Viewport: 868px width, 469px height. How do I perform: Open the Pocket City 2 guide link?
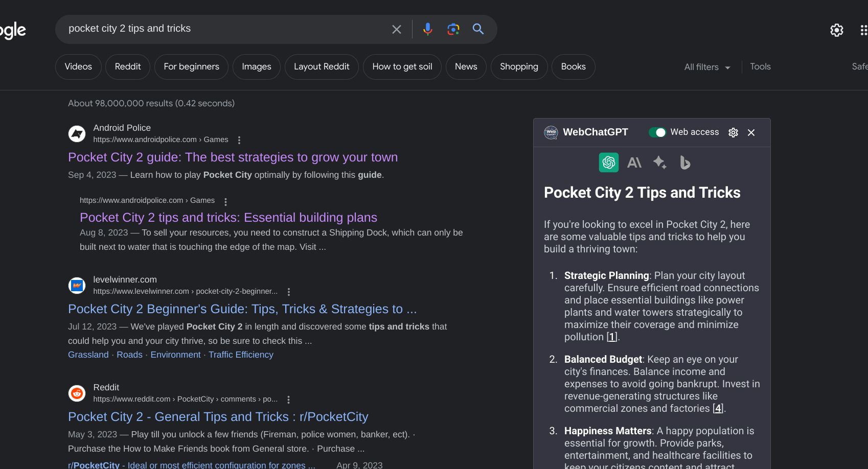click(233, 157)
